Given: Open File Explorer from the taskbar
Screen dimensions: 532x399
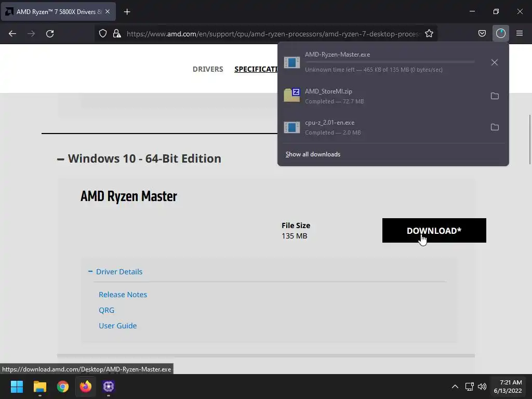Looking at the screenshot, I should (x=39, y=387).
